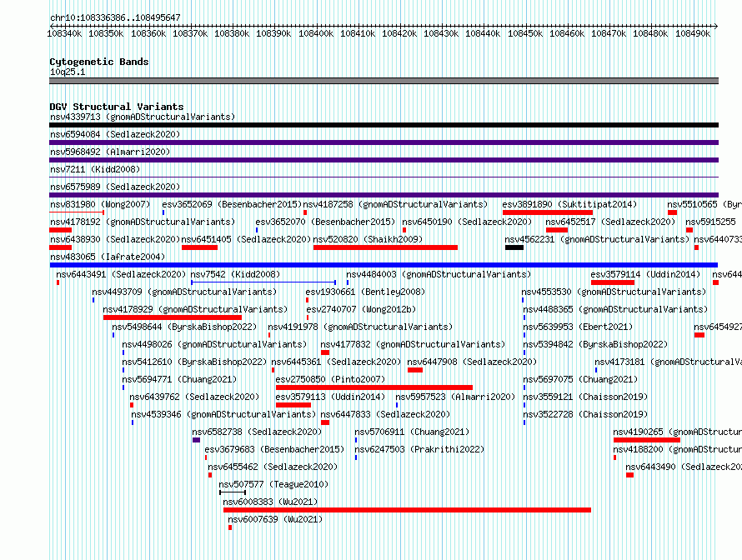
Task: Open esv2740707 (Wong2012b) variant
Action: pyautogui.click(x=361, y=309)
